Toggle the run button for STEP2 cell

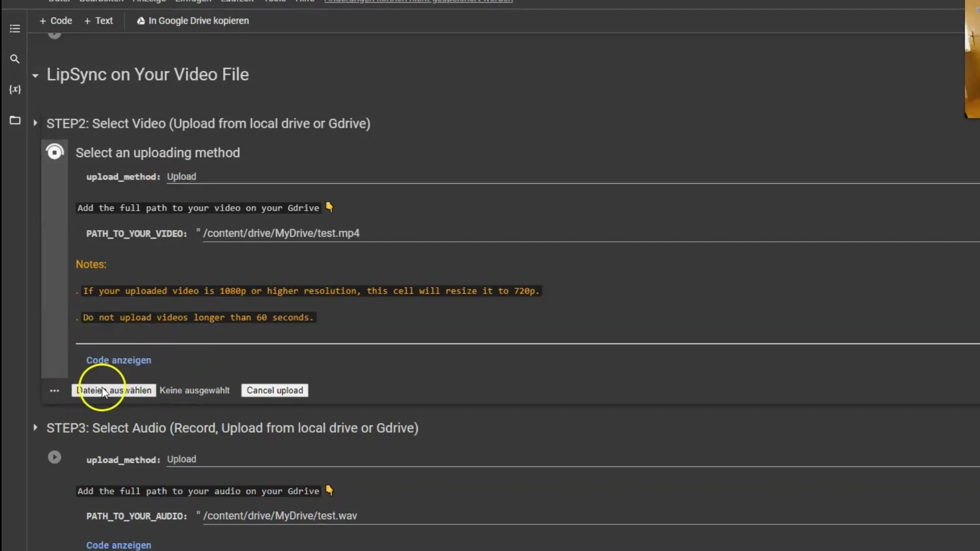54,151
